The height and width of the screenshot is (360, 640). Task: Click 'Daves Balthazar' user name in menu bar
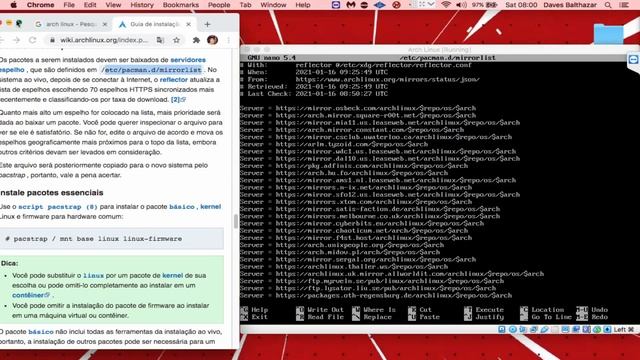570,5
